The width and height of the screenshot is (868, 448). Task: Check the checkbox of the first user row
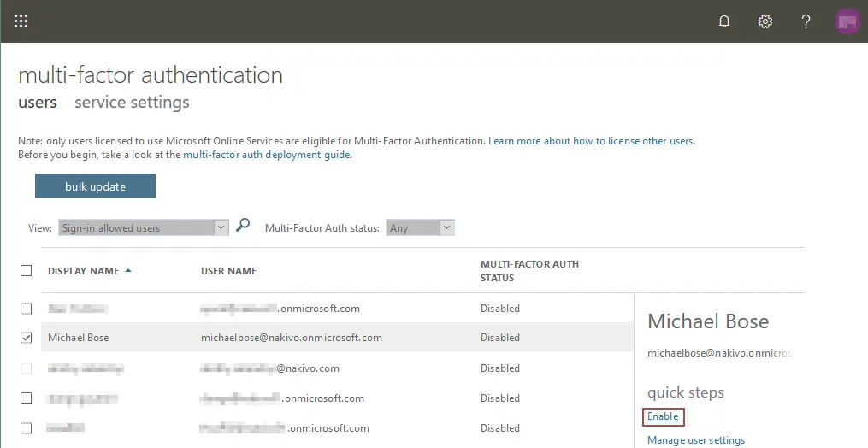point(26,309)
